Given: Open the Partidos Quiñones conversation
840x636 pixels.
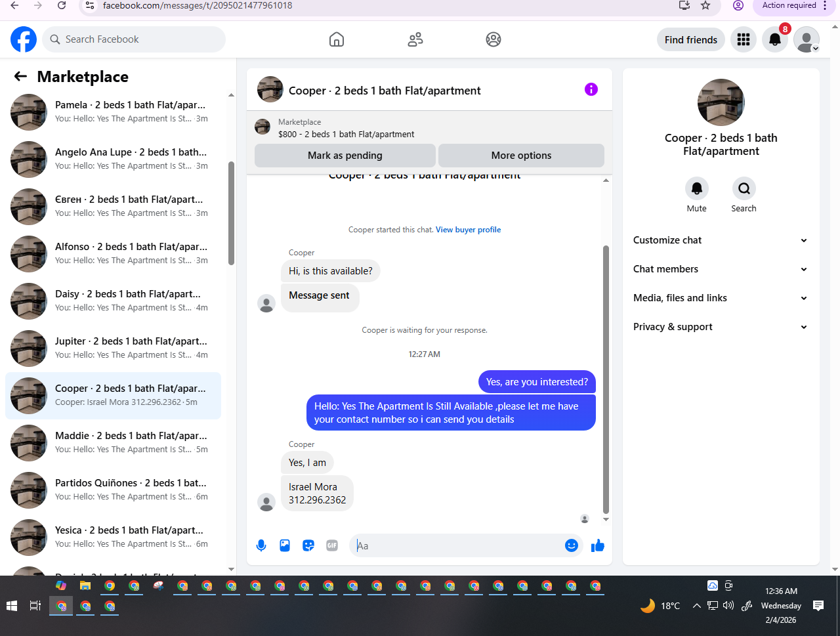Looking at the screenshot, I should [x=113, y=490].
